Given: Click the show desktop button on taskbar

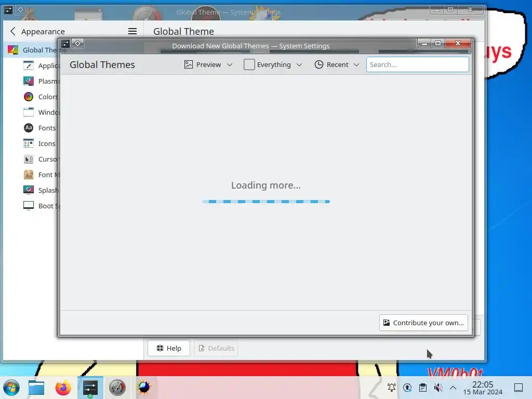Looking at the screenshot, I should (x=518, y=388).
